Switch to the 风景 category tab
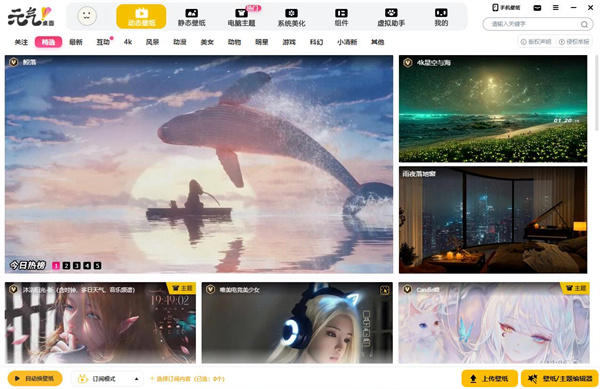 click(152, 42)
